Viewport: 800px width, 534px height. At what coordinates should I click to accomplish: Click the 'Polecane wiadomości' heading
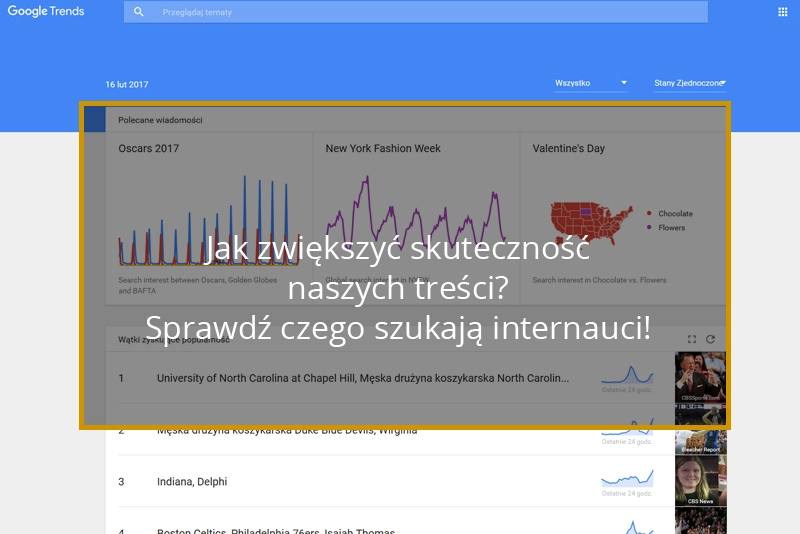[x=160, y=120]
